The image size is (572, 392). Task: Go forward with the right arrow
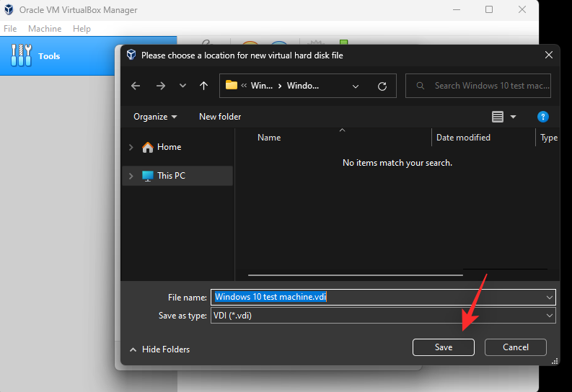pos(161,86)
